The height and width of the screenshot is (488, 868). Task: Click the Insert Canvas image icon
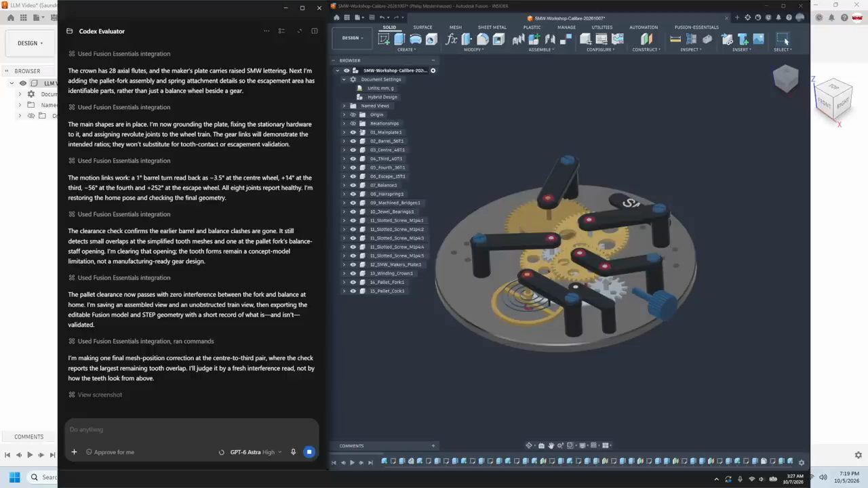(x=758, y=39)
